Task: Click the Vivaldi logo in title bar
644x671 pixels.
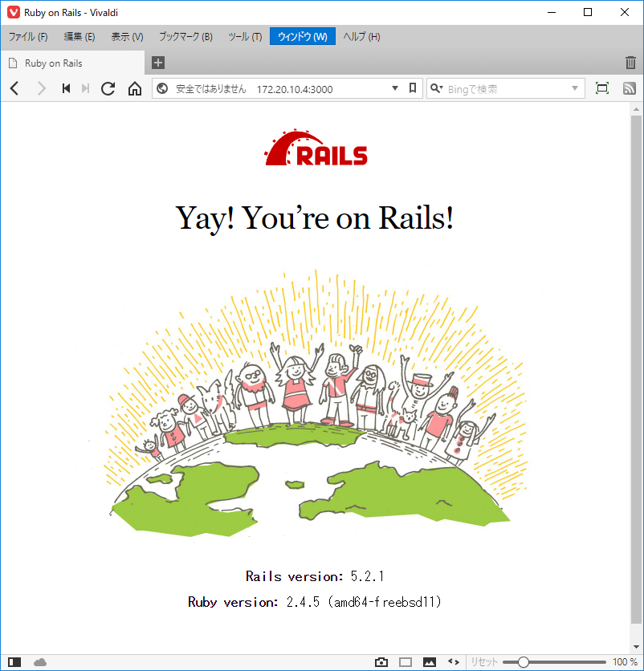Action: pyautogui.click(x=14, y=12)
